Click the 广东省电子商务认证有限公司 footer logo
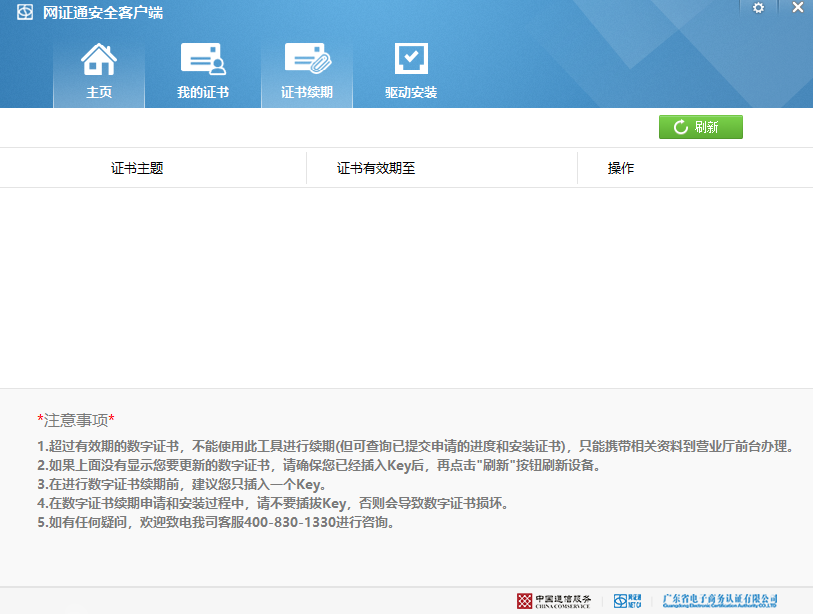 (x=720, y=600)
